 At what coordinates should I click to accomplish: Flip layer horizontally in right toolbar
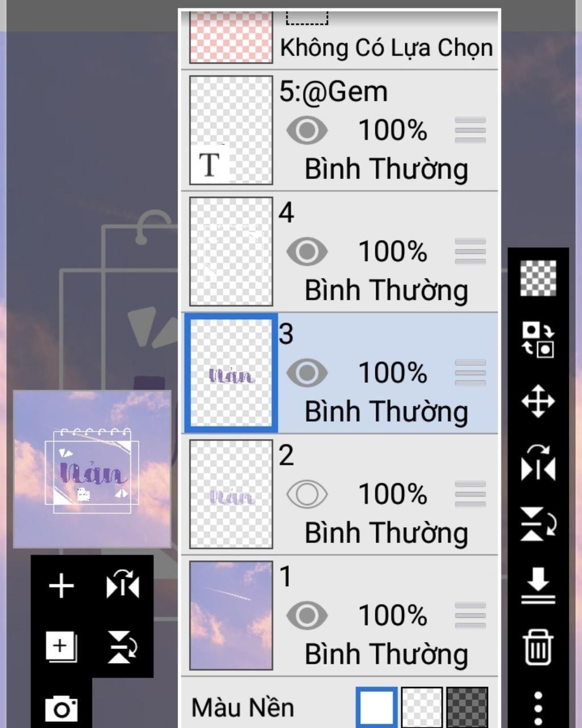pyautogui.click(x=538, y=462)
